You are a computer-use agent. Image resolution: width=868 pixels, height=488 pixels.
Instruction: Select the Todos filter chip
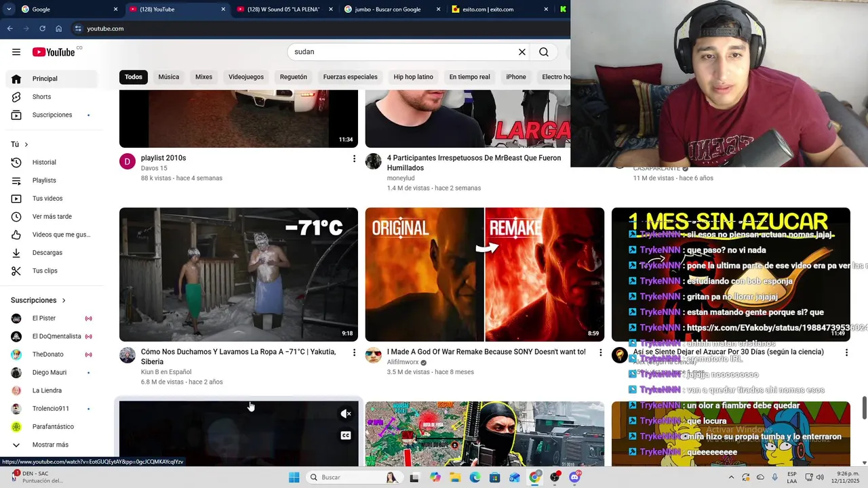pyautogui.click(x=134, y=77)
